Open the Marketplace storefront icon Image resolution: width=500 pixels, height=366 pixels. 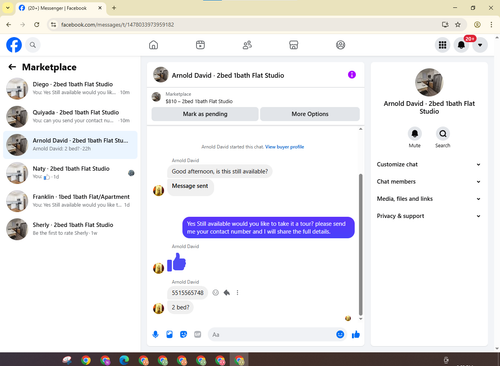[x=294, y=45]
